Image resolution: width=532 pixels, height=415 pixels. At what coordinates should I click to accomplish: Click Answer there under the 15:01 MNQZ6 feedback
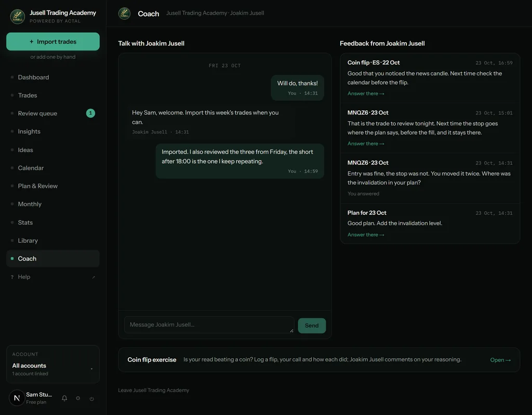tap(366, 144)
